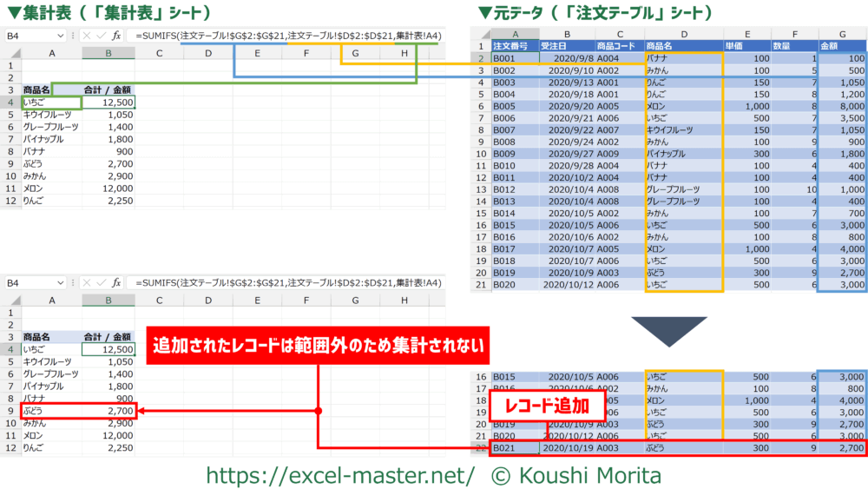Expand the Name Box dropdown in upper sheet
This screenshot has width=868, height=489.
tap(59, 36)
